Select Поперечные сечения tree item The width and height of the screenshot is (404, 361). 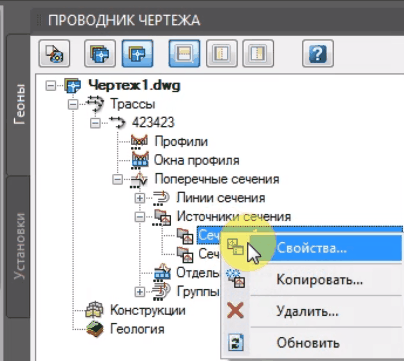(217, 179)
